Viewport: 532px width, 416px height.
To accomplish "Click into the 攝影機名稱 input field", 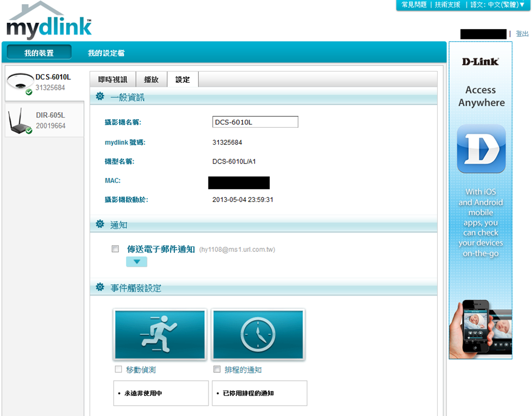I will point(255,122).
